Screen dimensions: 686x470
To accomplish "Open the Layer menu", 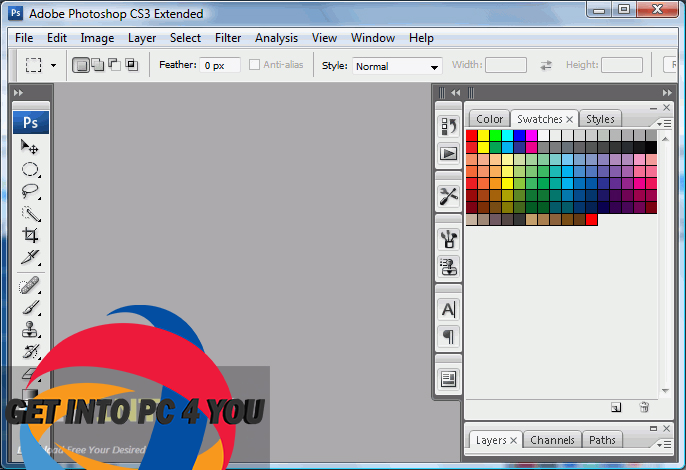I will (x=142, y=38).
